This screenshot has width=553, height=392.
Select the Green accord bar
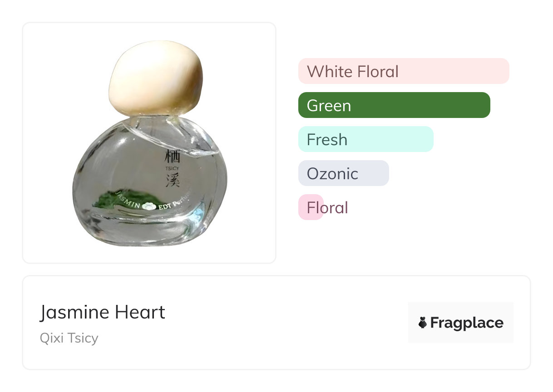point(394,105)
